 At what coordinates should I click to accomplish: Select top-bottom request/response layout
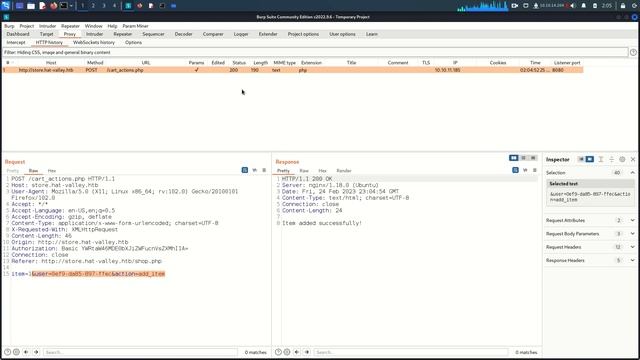tap(524, 158)
